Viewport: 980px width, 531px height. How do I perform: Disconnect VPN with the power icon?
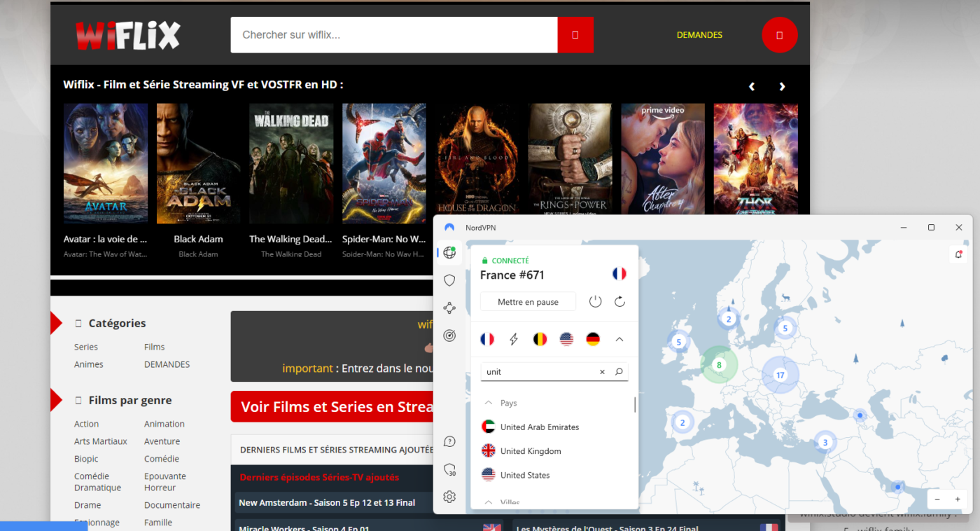click(x=595, y=302)
